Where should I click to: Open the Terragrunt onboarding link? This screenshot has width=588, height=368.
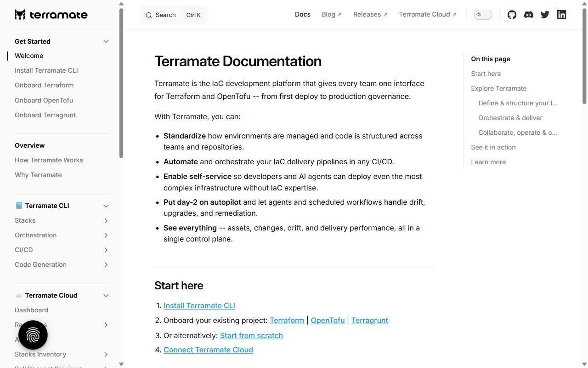[x=370, y=320]
